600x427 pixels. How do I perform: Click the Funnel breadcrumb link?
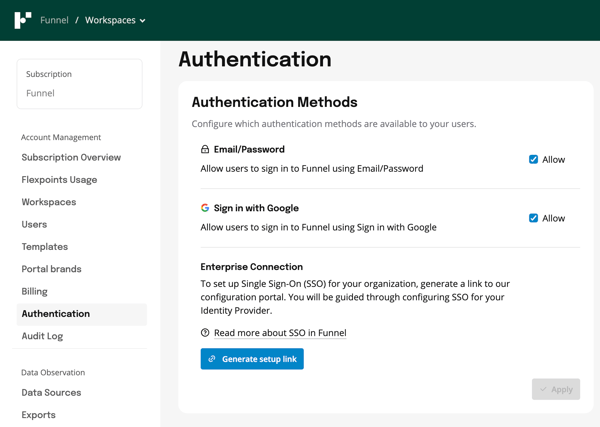(x=54, y=20)
